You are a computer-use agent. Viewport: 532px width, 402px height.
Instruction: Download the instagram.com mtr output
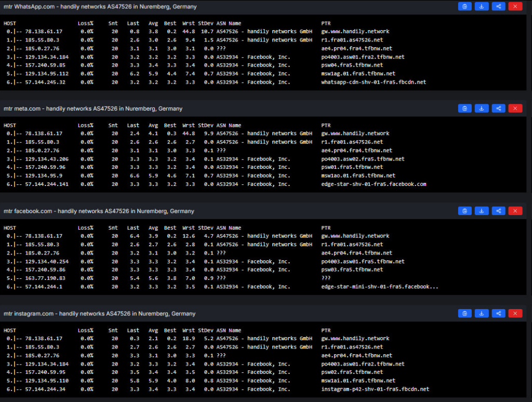tap(482, 314)
